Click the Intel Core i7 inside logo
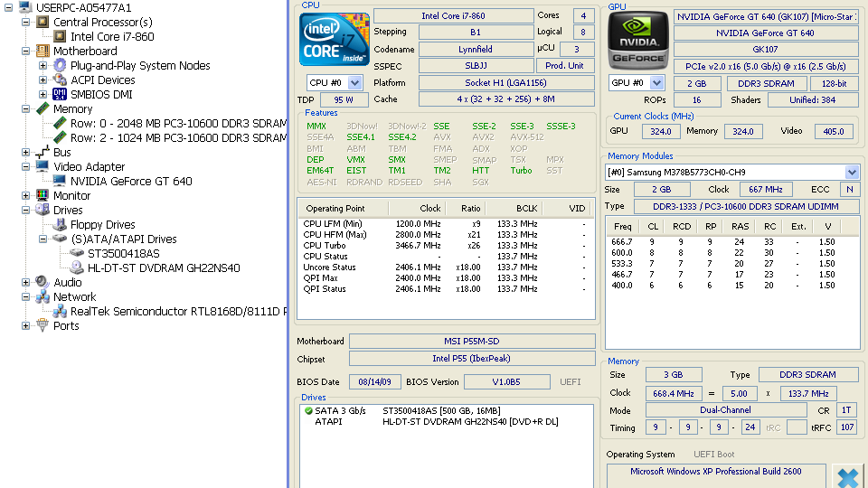868x488 pixels. pyautogui.click(x=335, y=39)
